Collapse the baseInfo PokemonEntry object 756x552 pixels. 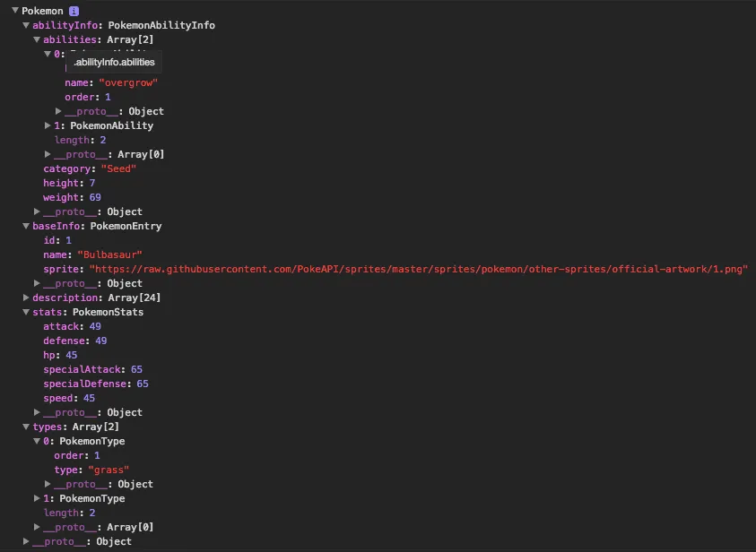click(x=26, y=226)
